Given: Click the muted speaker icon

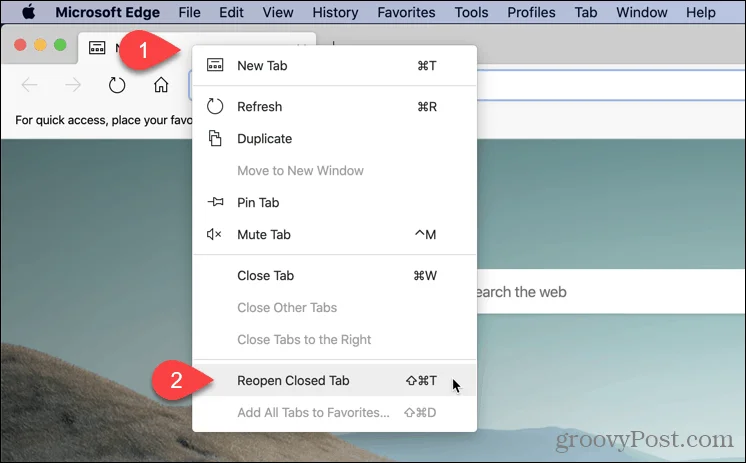Looking at the screenshot, I should (x=214, y=234).
